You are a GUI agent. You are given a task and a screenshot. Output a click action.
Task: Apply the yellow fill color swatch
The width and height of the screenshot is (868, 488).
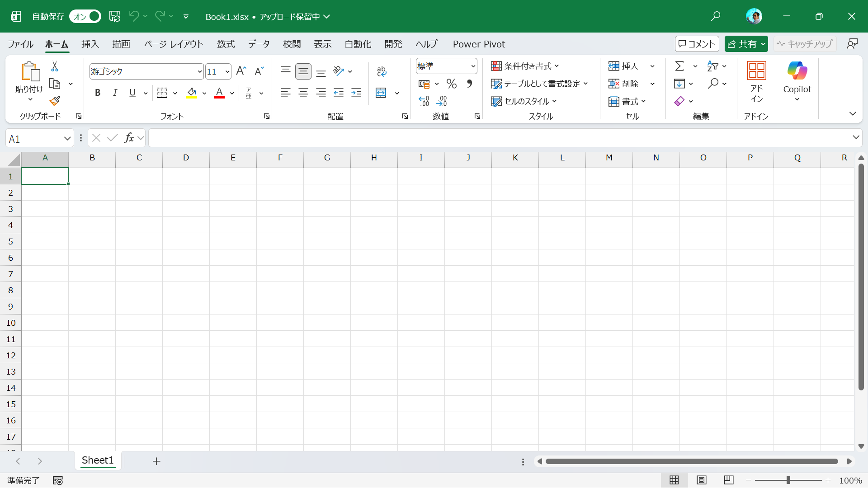click(x=192, y=93)
